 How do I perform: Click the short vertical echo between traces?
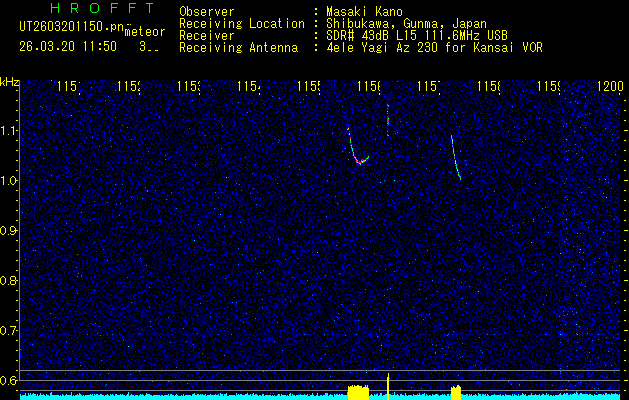pyautogui.click(x=387, y=118)
